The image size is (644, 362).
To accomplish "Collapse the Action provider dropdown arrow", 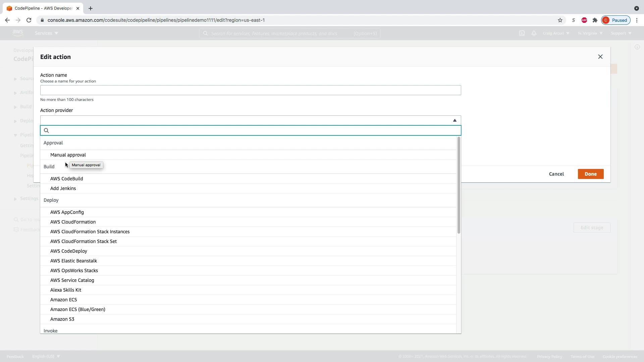I will click(x=454, y=120).
